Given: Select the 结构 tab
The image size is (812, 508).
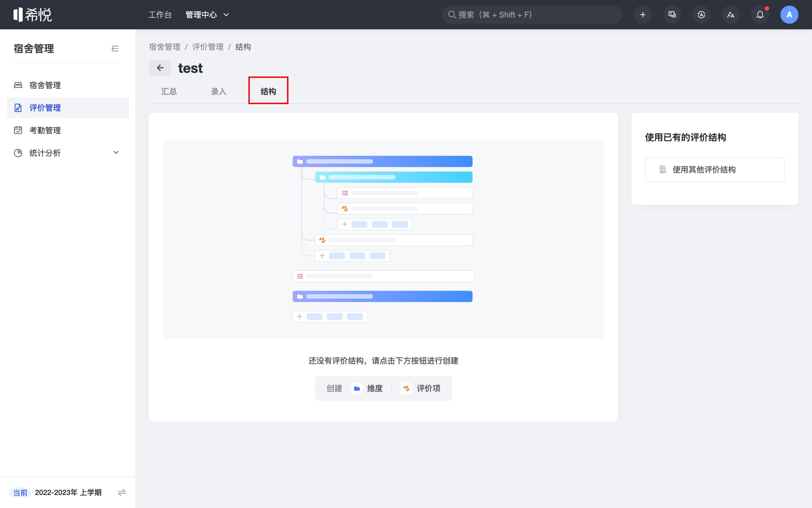Looking at the screenshot, I should 268,91.
